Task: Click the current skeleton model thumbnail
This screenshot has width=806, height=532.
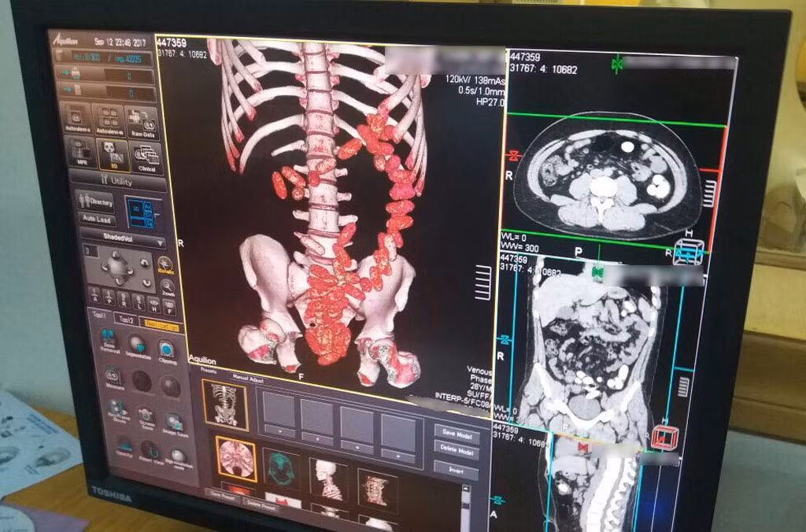Action: click(225, 405)
